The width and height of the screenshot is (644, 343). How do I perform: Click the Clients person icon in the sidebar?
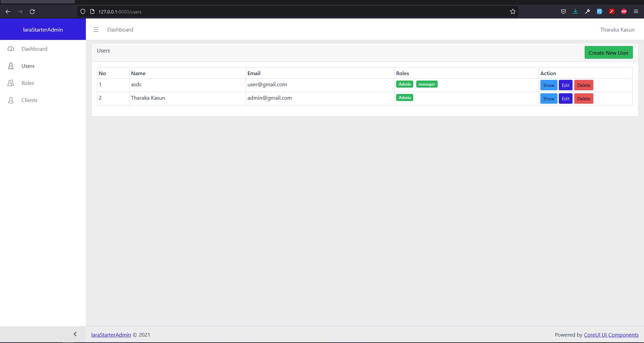[x=11, y=100]
